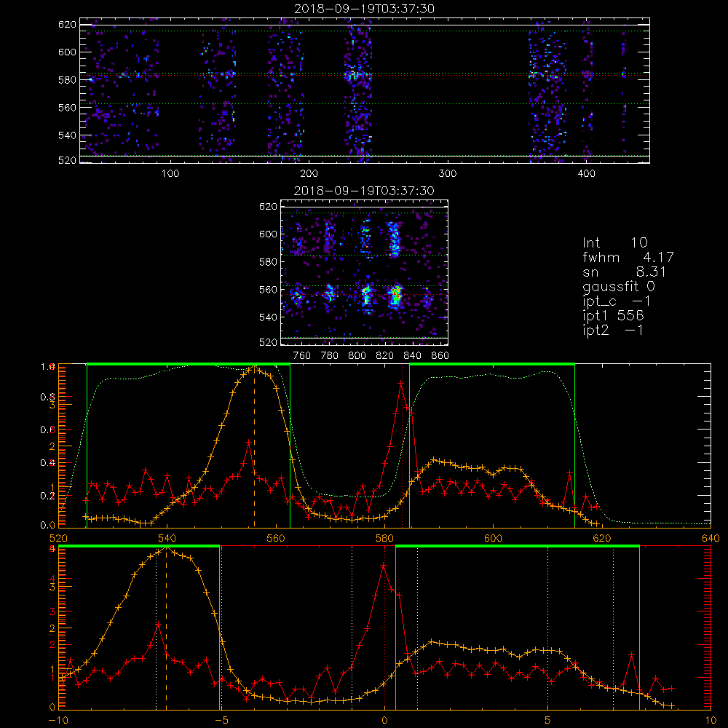
Task: Click right green bar atop bottom plot
Action: click(x=517, y=546)
